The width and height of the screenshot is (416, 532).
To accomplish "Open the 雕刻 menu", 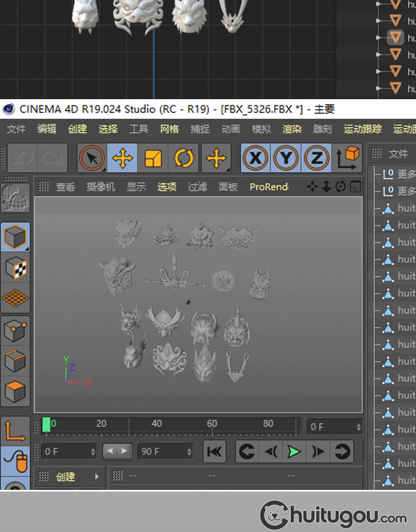I will coord(323,129).
